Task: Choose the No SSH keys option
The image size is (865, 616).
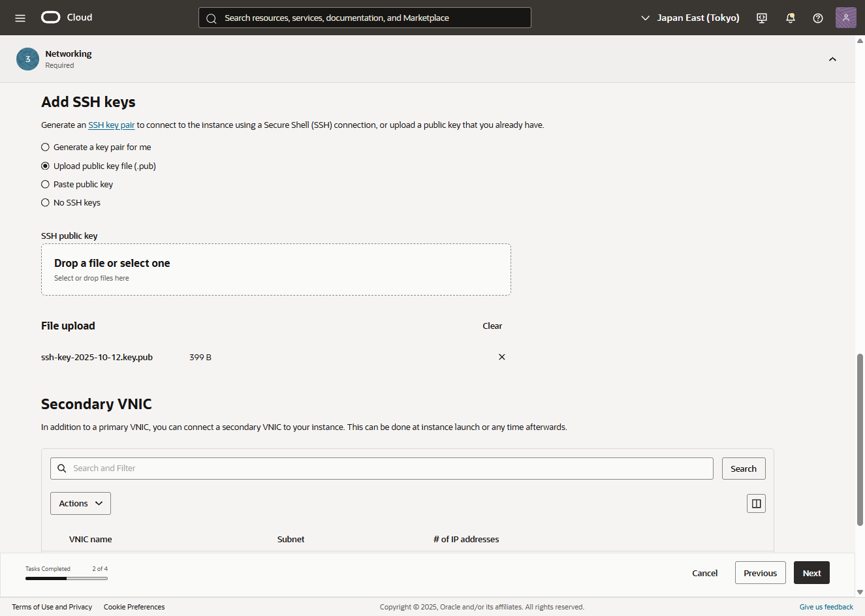Action: (46, 203)
